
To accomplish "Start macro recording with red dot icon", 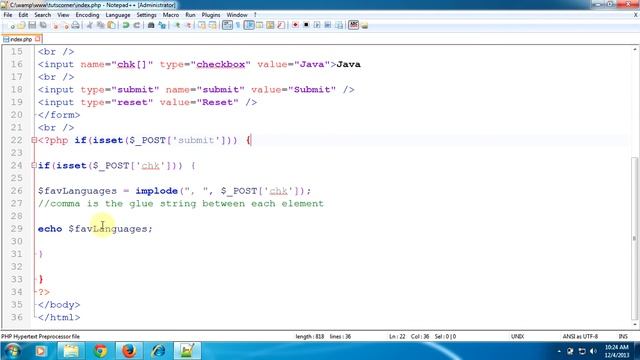I will (295, 25).
